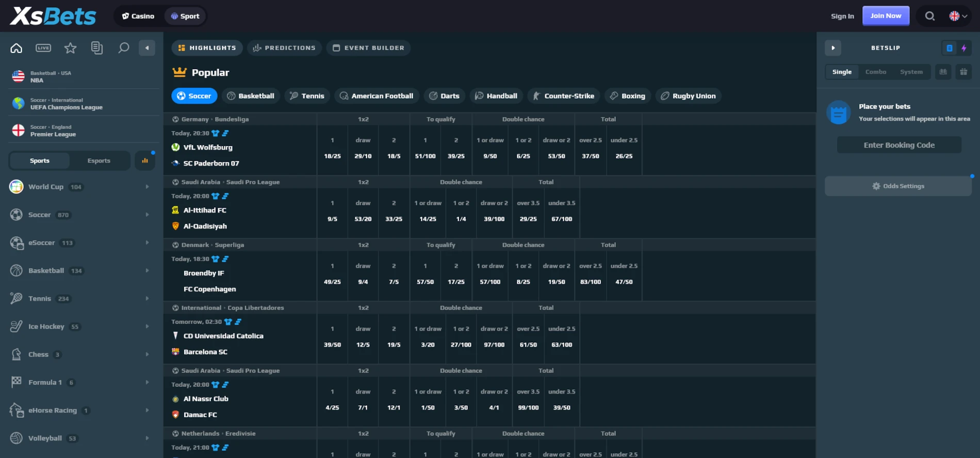Filter popular by Rugby Union
The height and width of the screenshot is (458, 980).
[x=689, y=96]
